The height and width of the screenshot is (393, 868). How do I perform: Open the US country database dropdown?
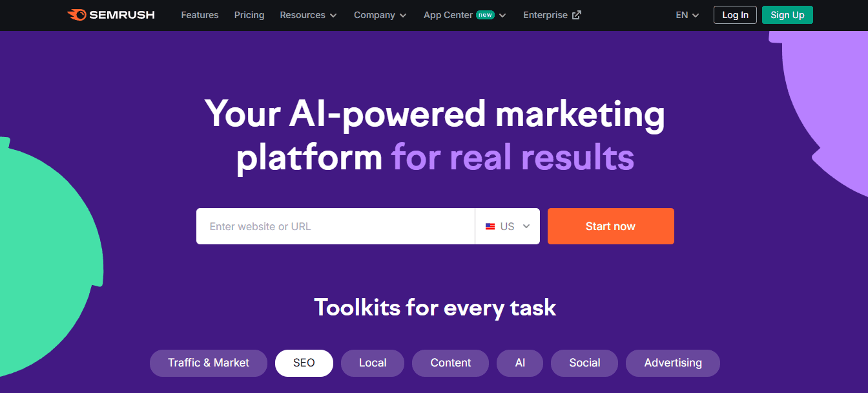coord(508,226)
